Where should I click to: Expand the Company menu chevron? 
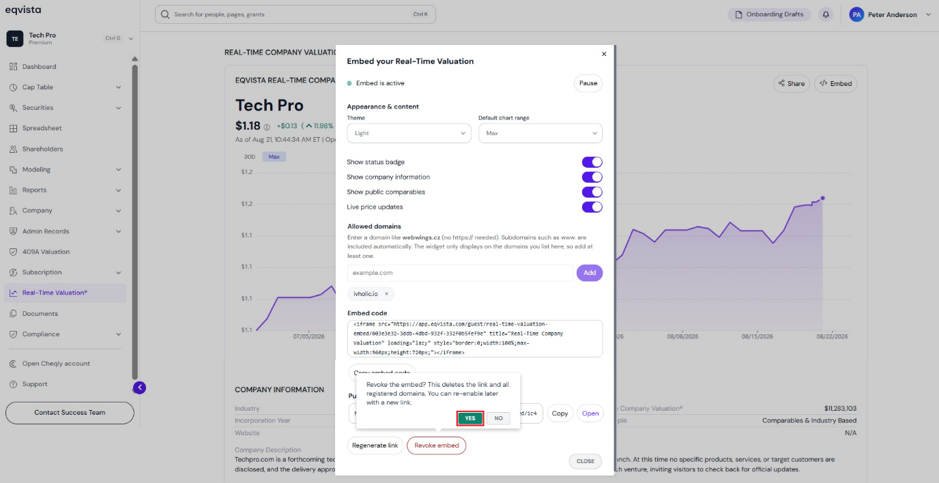[118, 211]
